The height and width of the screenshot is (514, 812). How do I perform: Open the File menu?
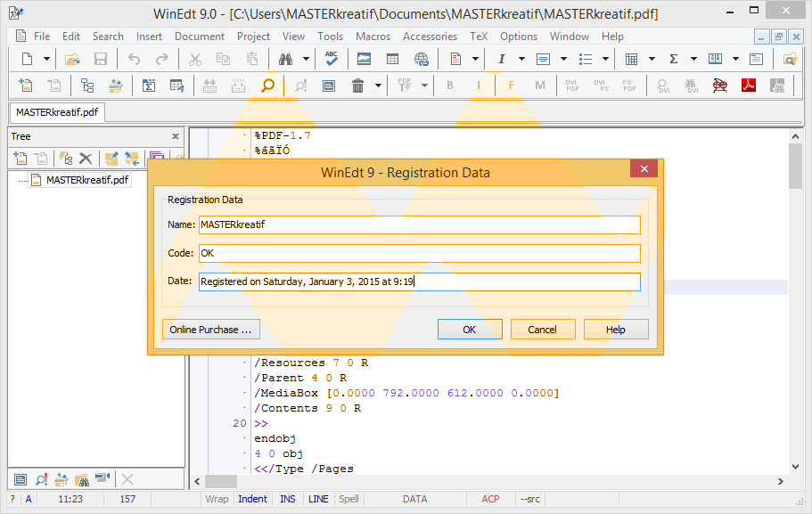pyautogui.click(x=42, y=37)
